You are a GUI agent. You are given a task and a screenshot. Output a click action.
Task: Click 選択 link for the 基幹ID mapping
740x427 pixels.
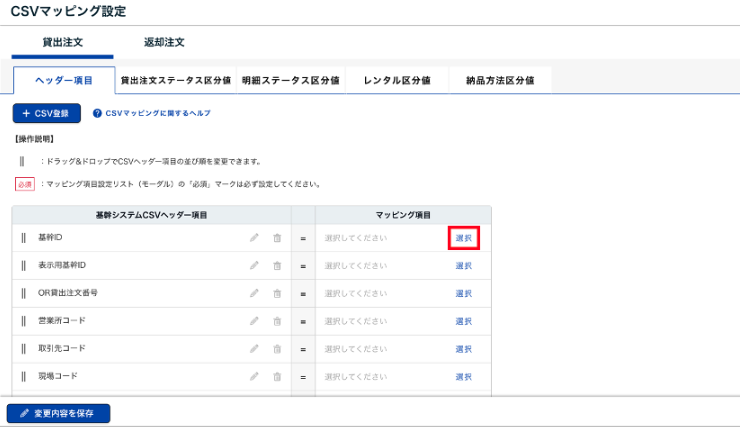point(463,238)
